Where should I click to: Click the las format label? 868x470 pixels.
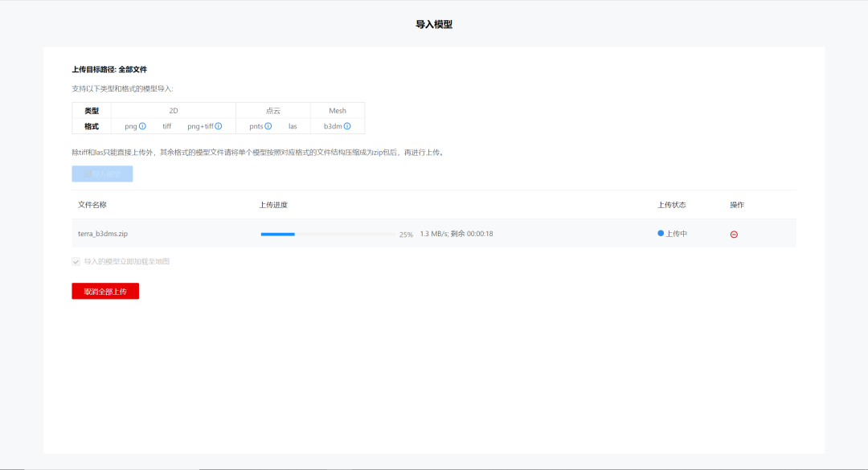pos(293,126)
